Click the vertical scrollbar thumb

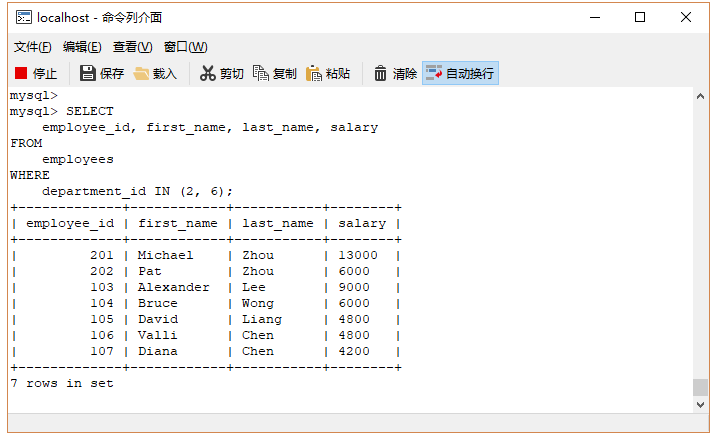tap(700, 387)
